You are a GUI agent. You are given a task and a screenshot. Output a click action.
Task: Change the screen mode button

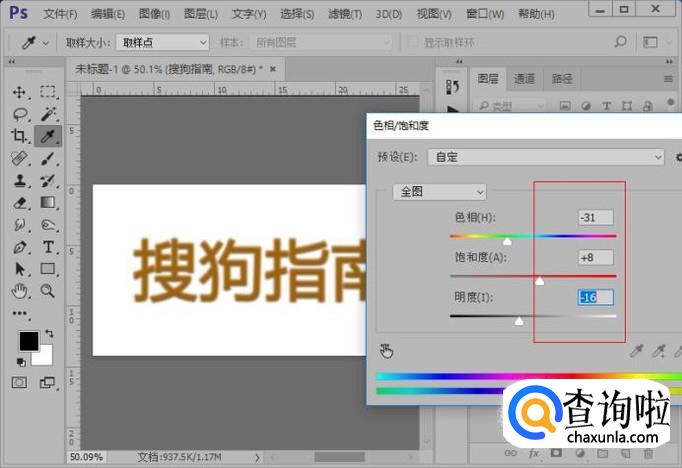click(47, 382)
